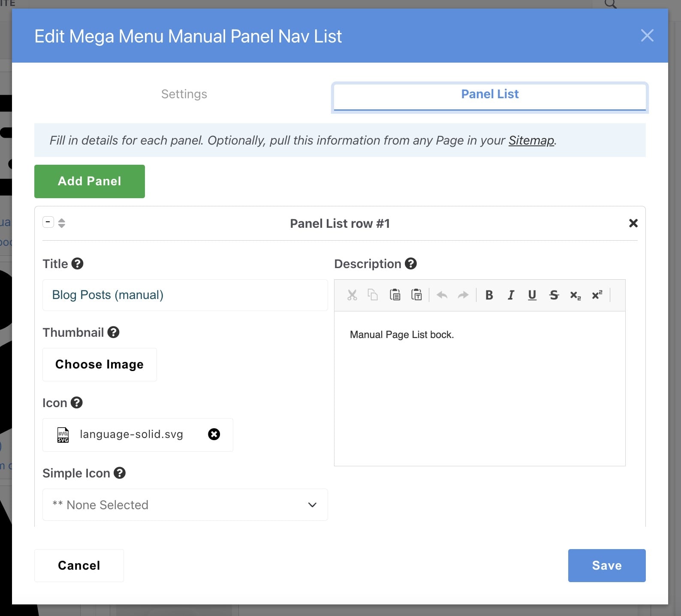
Task: Open the Simple Icon dropdown
Action: pyautogui.click(x=185, y=505)
